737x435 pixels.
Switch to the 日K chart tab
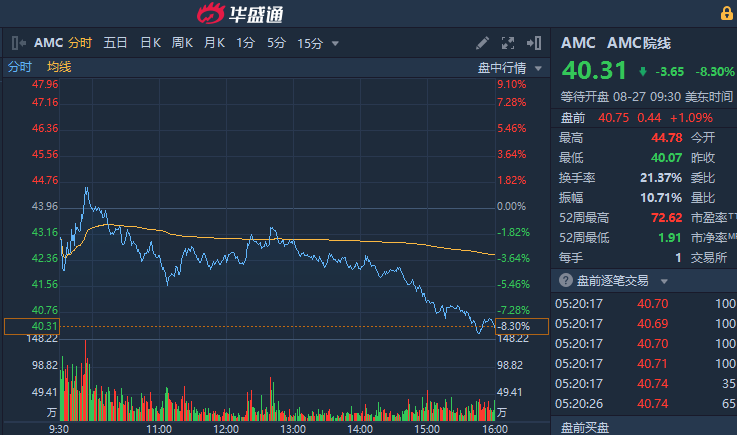coord(150,43)
